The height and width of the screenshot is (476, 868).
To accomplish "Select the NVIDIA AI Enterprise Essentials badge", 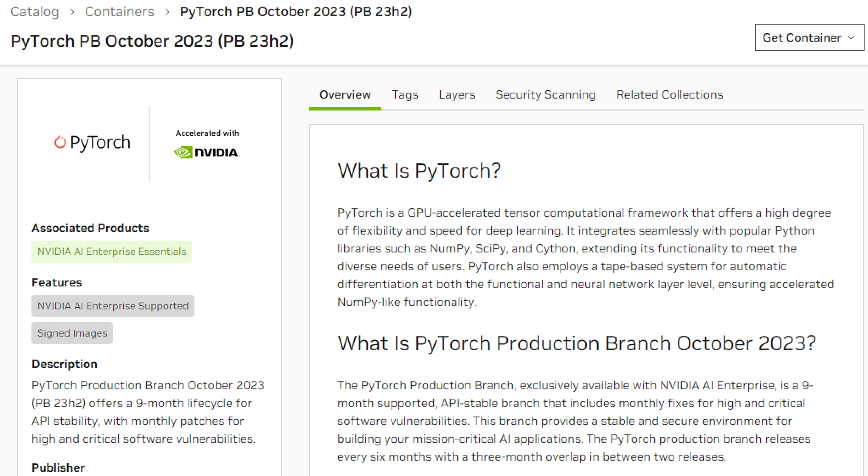I will pos(112,251).
